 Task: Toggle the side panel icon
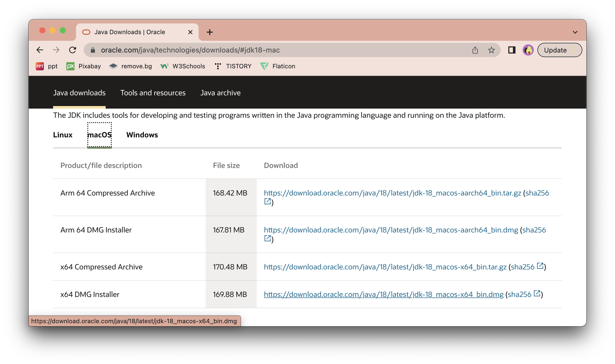(x=512, y=50)
